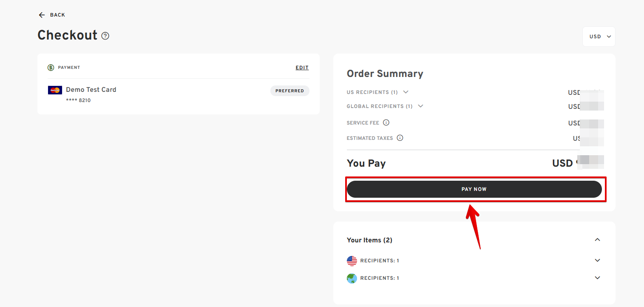Collapse the Your Items (2) section

pos(597,240)
